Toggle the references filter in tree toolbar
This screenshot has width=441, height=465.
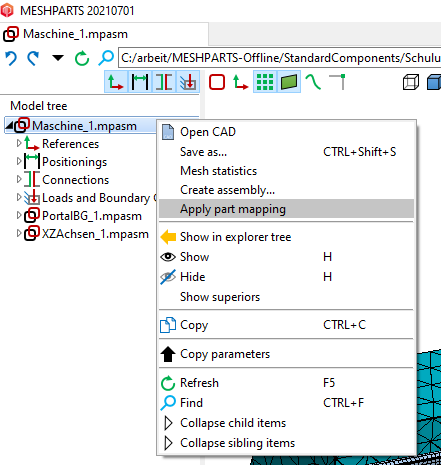[116, 82]
